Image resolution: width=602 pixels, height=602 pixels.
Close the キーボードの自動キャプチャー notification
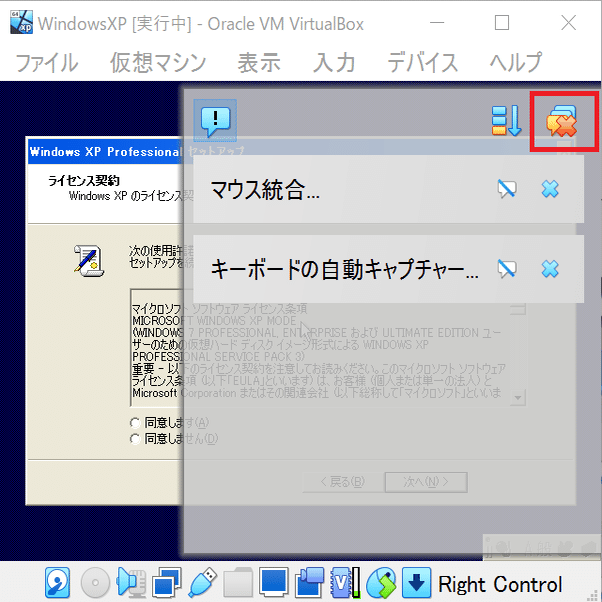550,268
